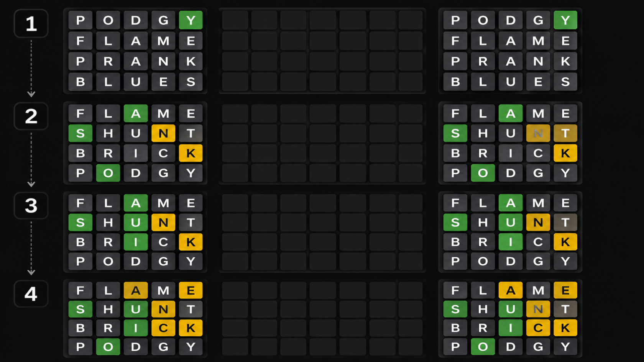Select yellow K tile of BRICK, step 2 right board
Viewport: 644px width, 362px height.
coord(565,153)
